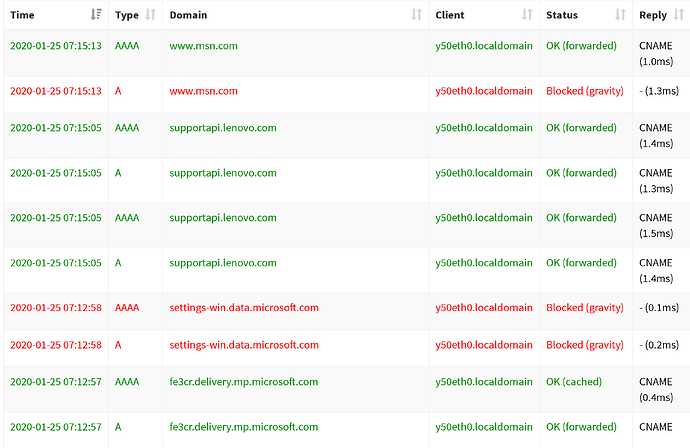The image size is (690, 448).
Task: Select the Reply column header
Action: coord(652,15)
